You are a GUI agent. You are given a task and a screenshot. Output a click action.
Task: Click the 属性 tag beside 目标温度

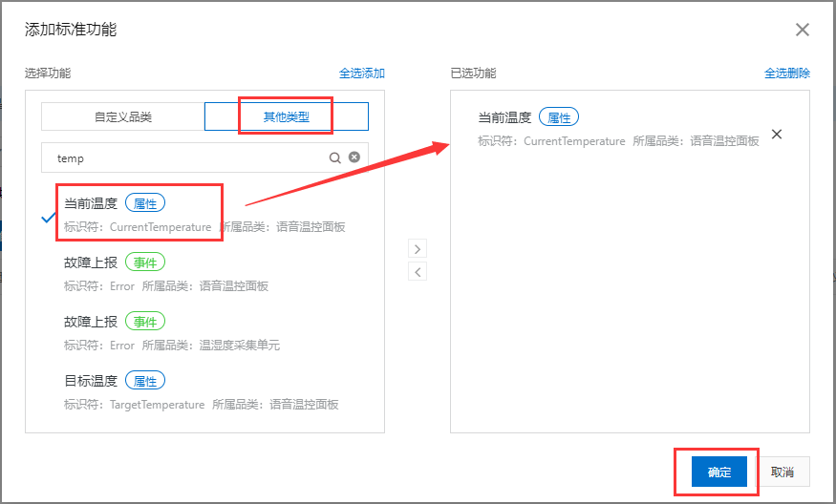145,381
